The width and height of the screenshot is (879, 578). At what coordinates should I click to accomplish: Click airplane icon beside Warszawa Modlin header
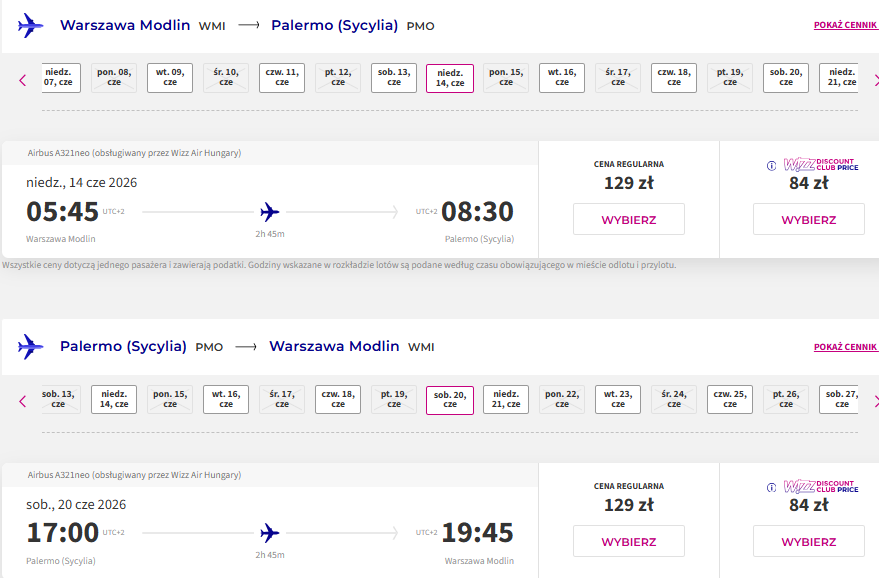click(30, 25)
